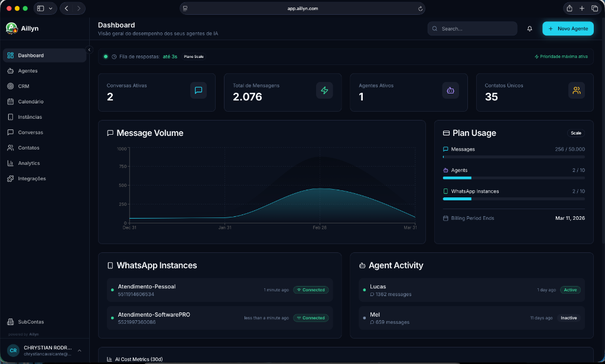The width and height of the screenshot is (605, 364).
Task: Click the Inactive badge for Mel
Action: 569,318
